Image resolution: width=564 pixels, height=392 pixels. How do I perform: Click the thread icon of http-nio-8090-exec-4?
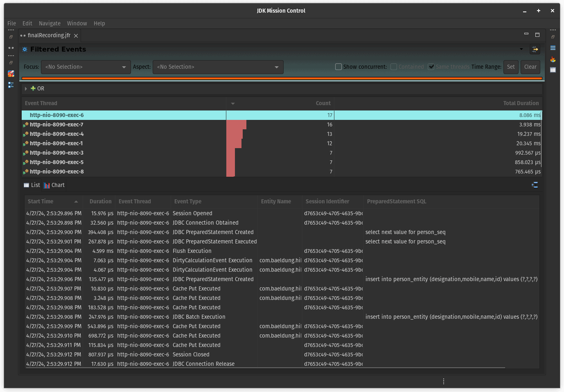click(26, 134)
